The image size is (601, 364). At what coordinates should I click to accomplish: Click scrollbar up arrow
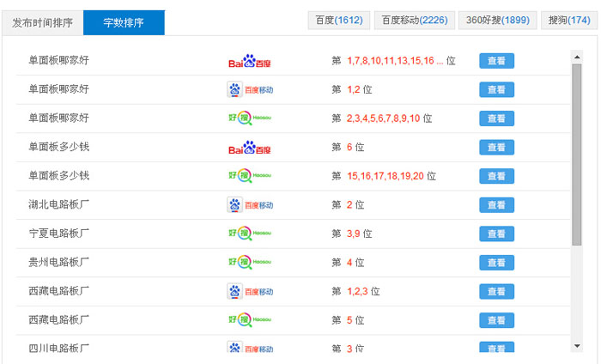(x=577, y=58)
